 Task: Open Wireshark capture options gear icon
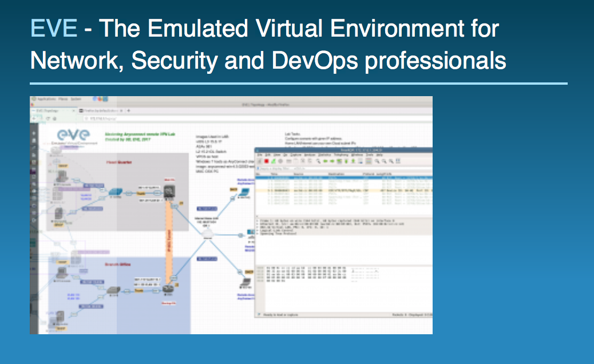(x=280, y=161)
